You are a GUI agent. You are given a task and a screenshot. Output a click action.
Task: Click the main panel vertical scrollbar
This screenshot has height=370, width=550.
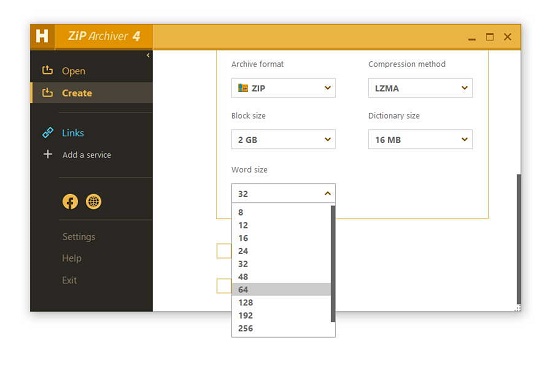pyautogui.click(x=519, y=240)
